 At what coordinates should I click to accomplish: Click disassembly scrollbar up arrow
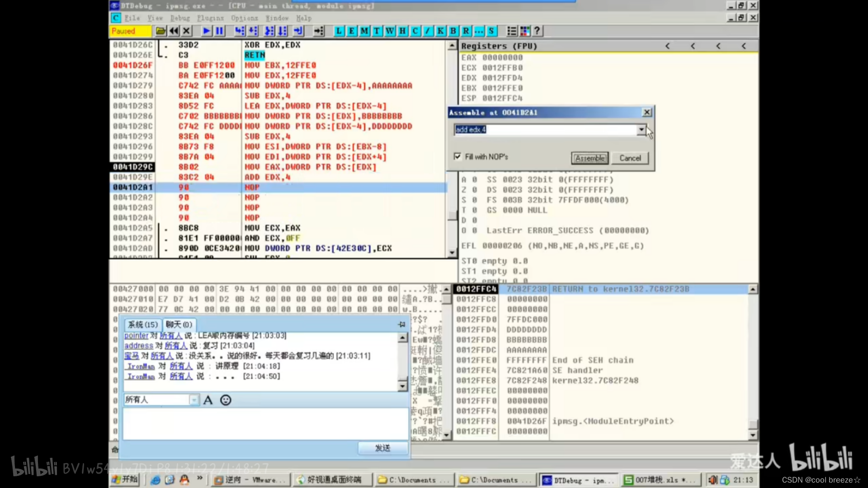452,46
